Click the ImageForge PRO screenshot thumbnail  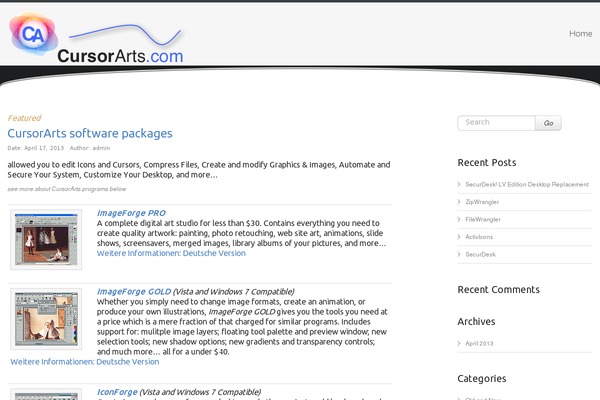tap(46, 239)
